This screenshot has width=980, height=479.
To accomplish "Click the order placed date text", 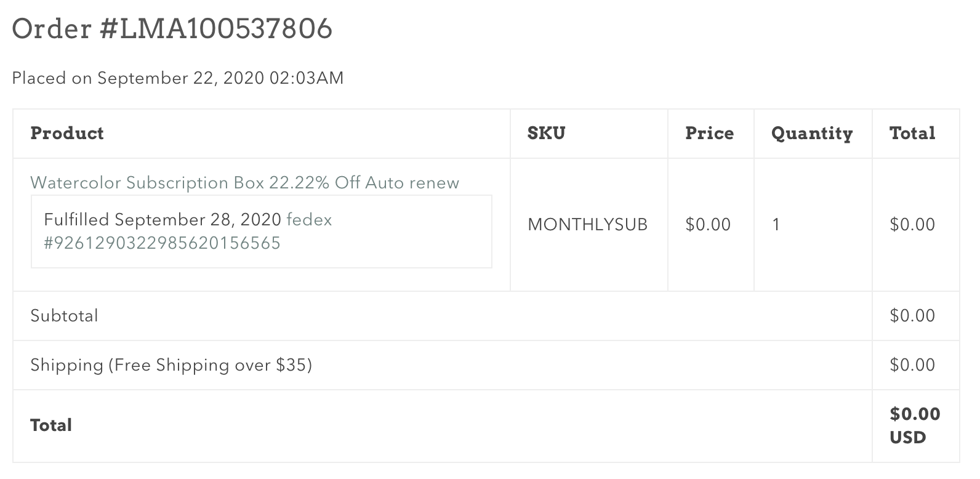I will point(178,78).
